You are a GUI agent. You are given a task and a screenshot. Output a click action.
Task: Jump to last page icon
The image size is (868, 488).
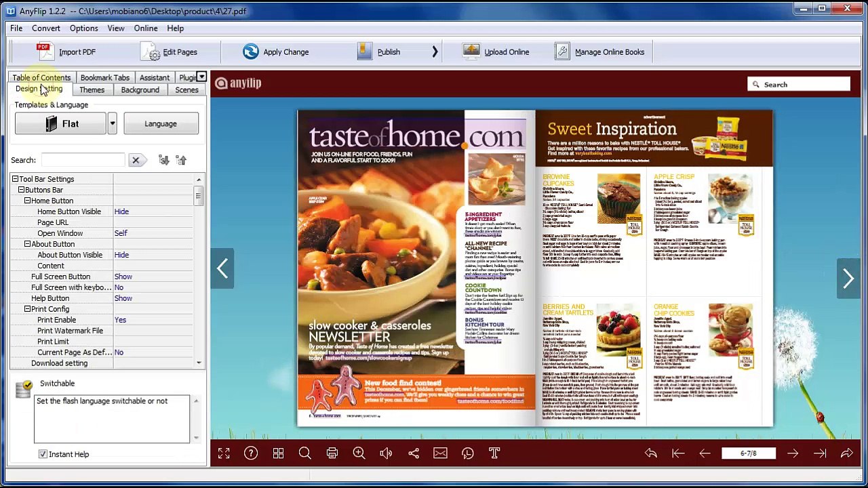[820, 453]
